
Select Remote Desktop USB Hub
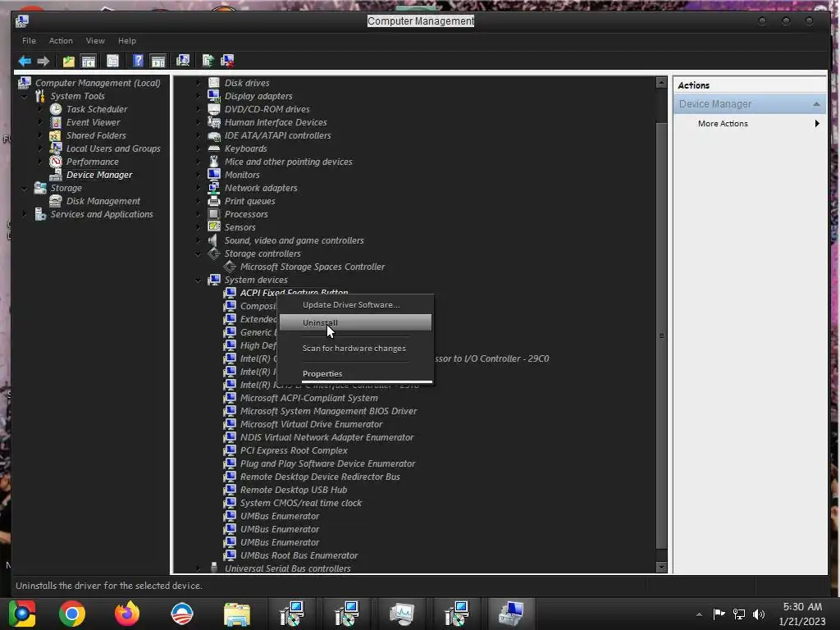(294, 491)
